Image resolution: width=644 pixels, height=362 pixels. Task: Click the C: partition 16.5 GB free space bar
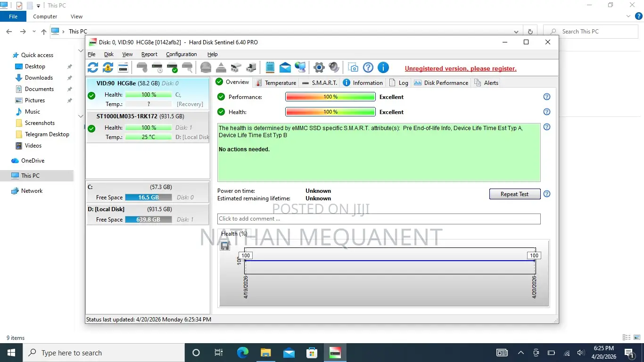[x=148, y=197]
